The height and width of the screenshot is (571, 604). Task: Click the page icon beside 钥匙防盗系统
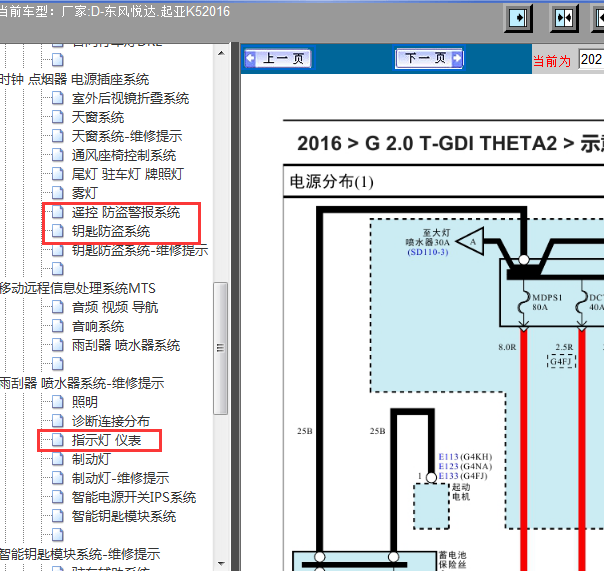[x=58, y=231]
